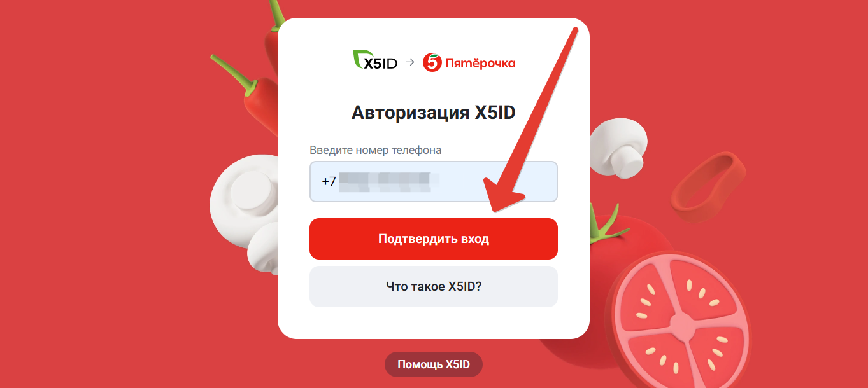Confirm login with Подтвердить вход button
The height and width of the screenshot is (388, 868).
click(x=434, y=239)
